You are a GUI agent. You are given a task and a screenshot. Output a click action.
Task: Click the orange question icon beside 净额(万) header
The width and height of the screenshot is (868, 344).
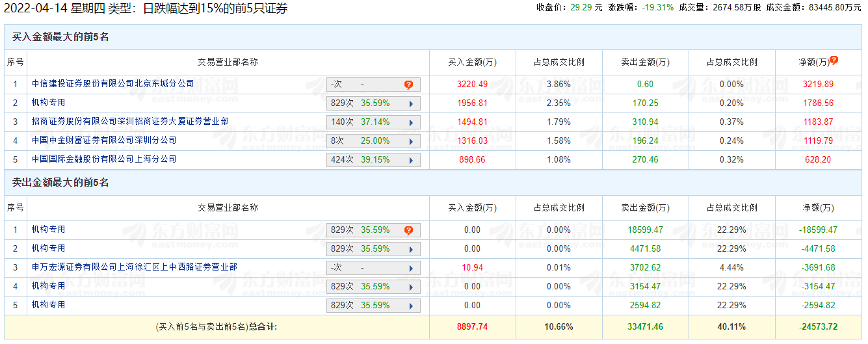click(834, 60)
